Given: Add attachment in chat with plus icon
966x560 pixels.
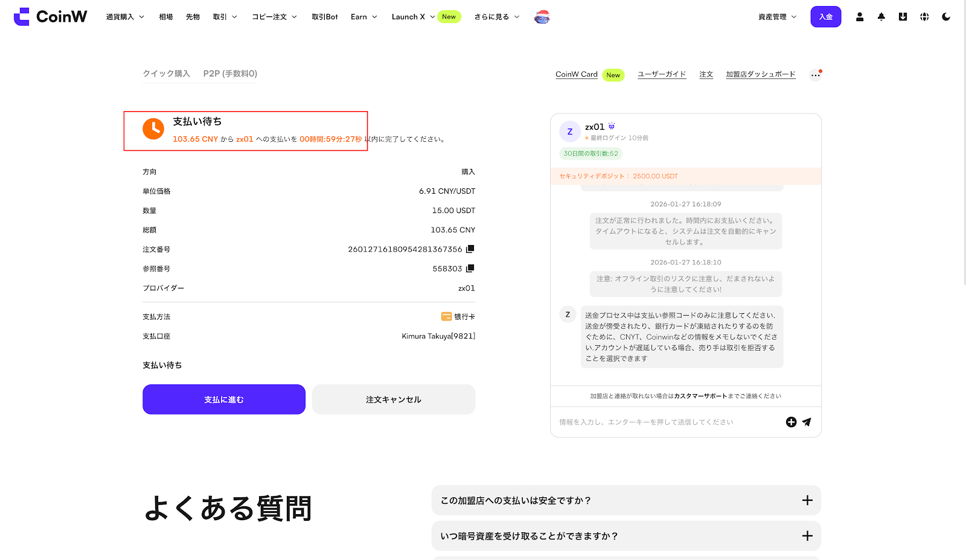Looking at the screenshot, I should click(791, 422).
